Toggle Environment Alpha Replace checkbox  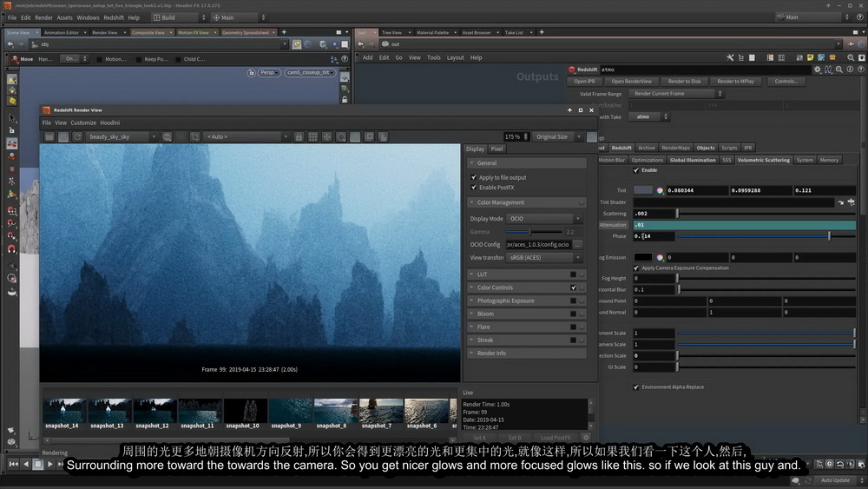(636, 387)
